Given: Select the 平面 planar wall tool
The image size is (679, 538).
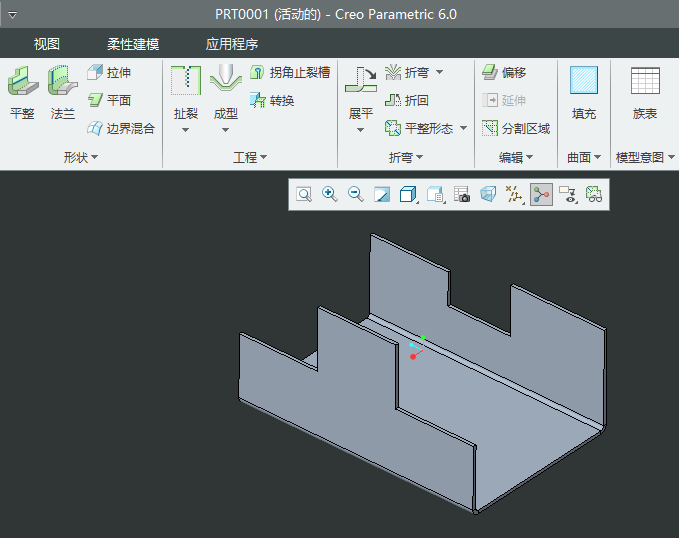Looking at the screenshot, I should pyautogui.click(x=109, y=100).
